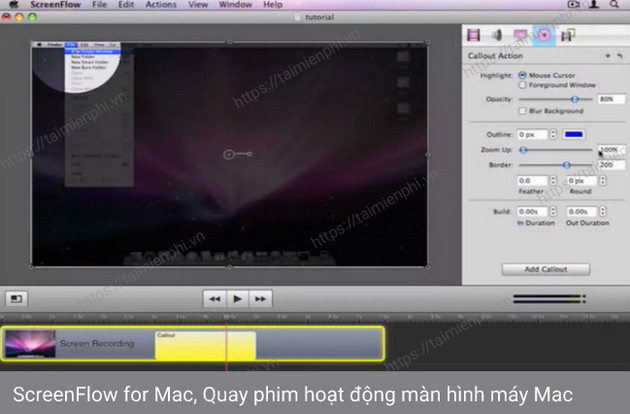Click the fast forward button
Viewport: 630px width, 414px height.
(260, 299)
